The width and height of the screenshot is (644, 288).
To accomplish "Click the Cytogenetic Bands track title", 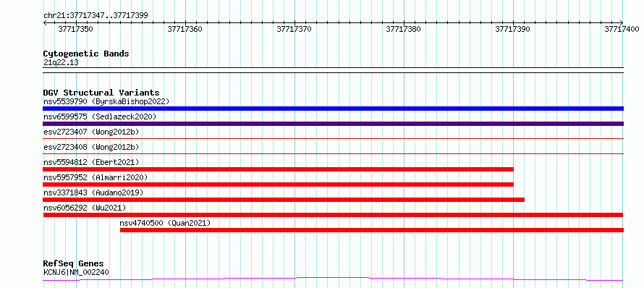I will click(x=86, y=54).
